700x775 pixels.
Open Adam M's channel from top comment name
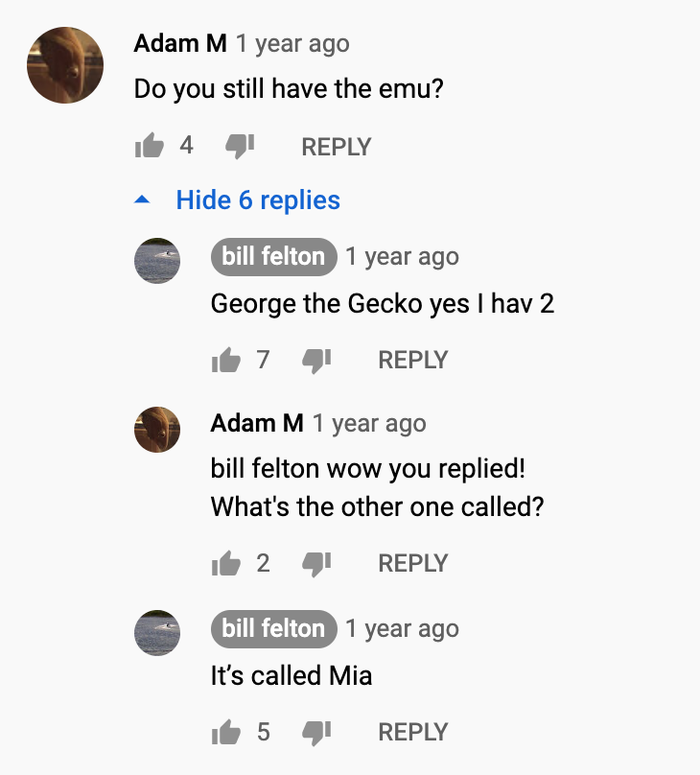tap(180, 43)
